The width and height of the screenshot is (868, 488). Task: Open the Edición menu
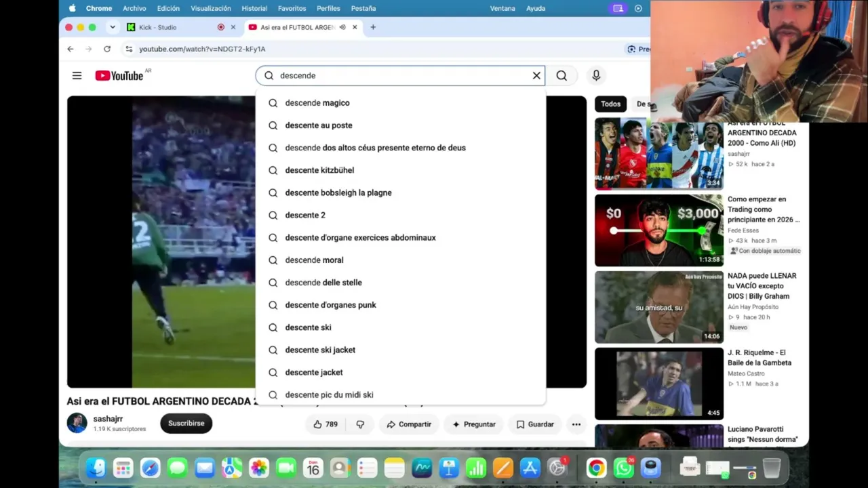click(168, 8)
